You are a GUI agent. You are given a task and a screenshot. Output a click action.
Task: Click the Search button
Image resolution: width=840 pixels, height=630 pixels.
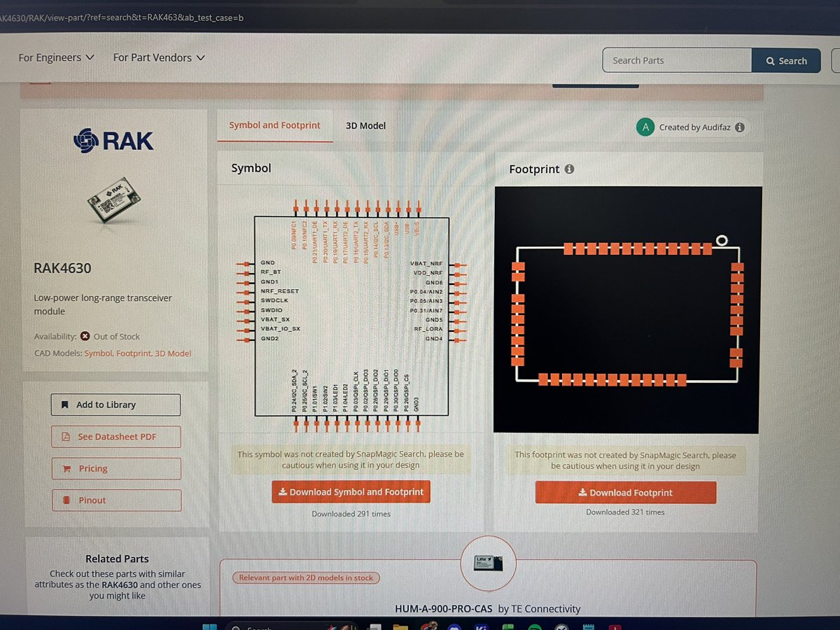(787, 61)
